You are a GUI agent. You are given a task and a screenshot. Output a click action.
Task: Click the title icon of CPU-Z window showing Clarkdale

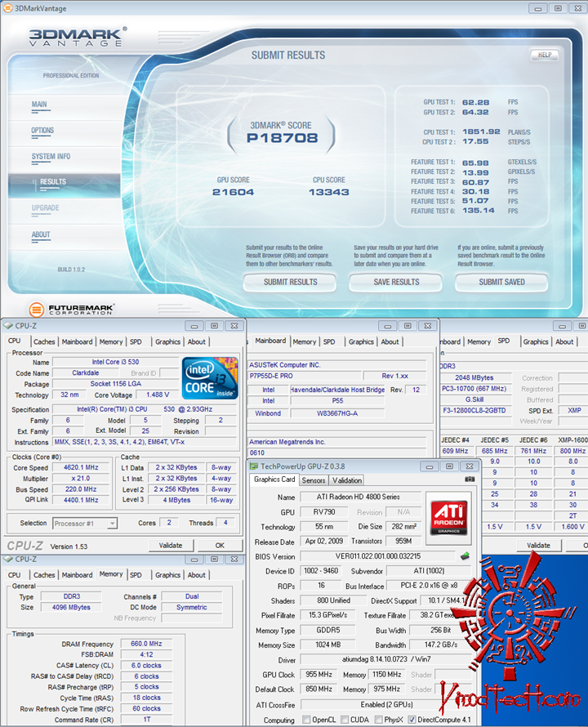(x=8, y=326)
